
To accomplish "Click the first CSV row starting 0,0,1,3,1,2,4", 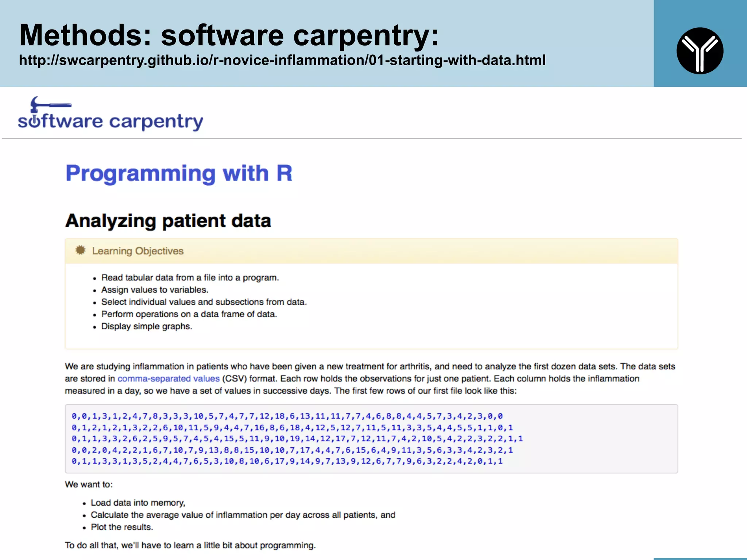I will pos(287,416).
